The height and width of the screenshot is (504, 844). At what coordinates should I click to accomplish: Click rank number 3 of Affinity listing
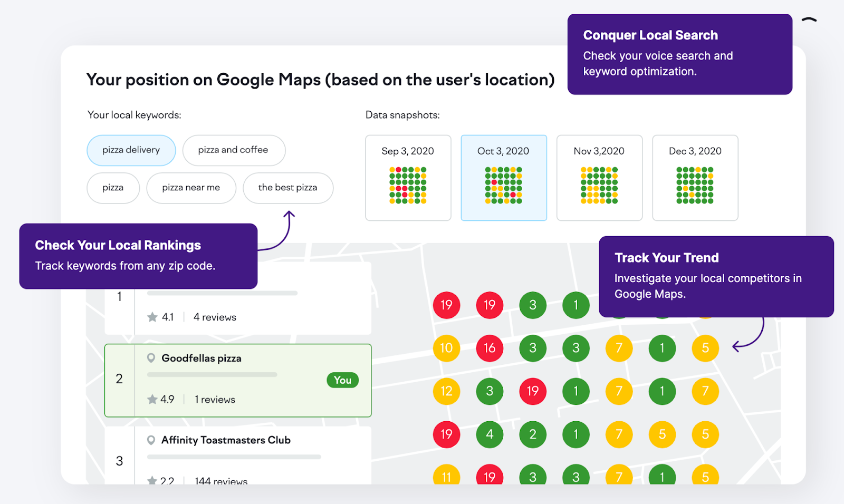(x=119, y=461)
